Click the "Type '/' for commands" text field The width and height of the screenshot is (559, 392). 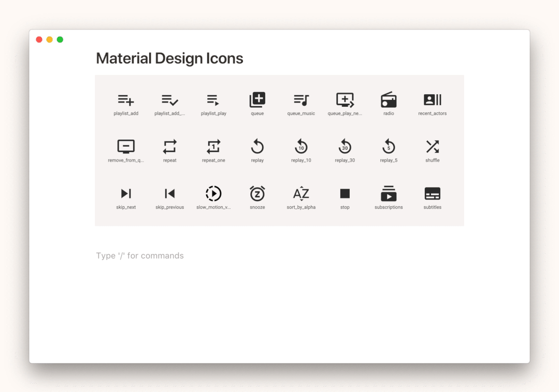click(140, 256)
